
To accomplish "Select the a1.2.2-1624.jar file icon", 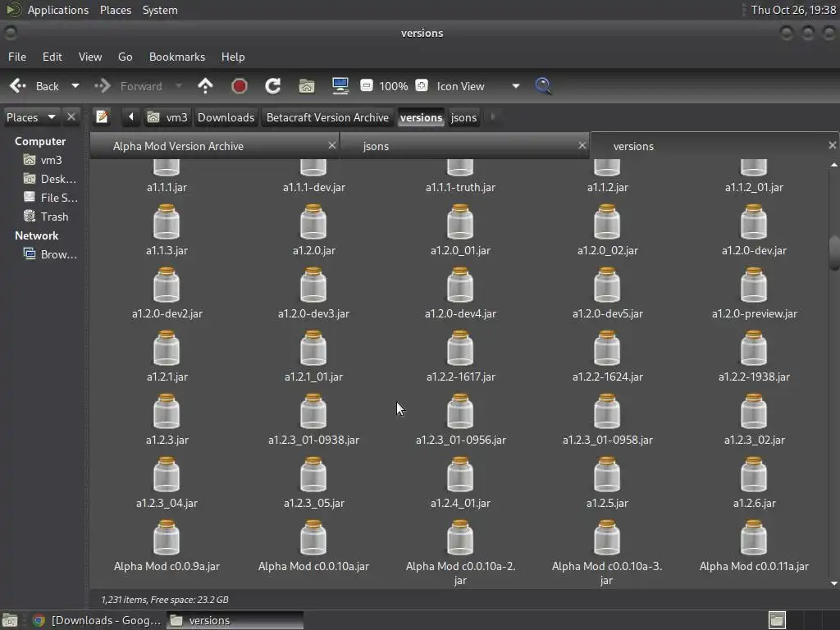I will click(x=607, y=348).
